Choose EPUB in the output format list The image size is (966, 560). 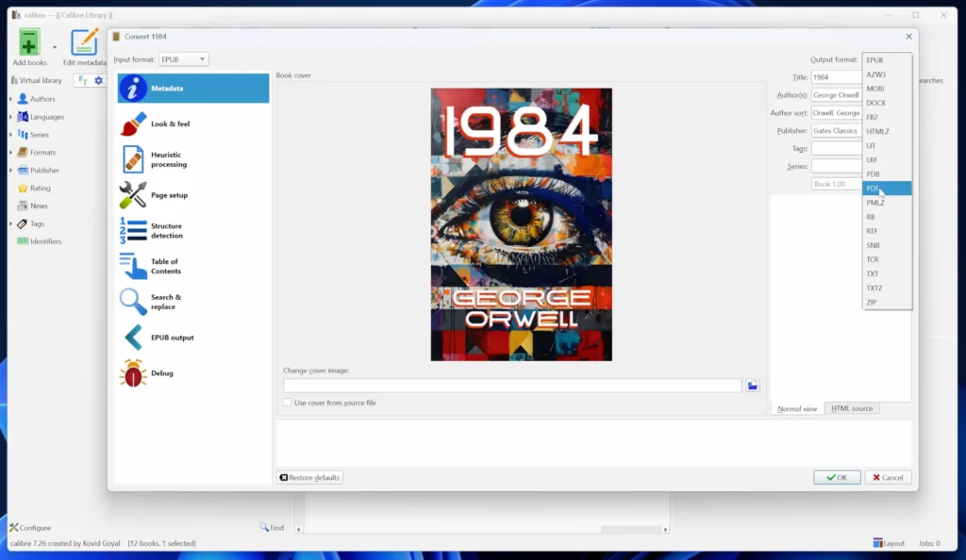[887, 59]
